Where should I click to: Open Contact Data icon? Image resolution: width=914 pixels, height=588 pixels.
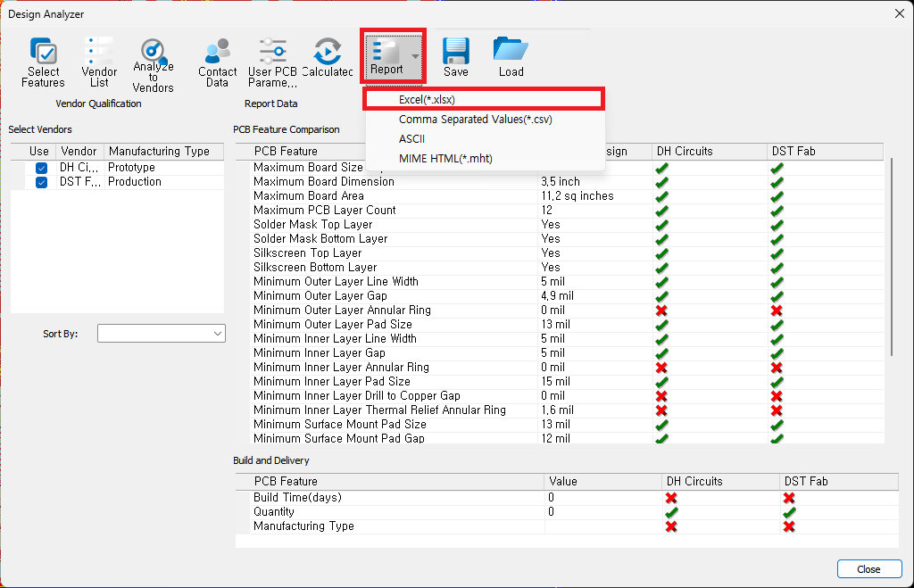[218, 62]
